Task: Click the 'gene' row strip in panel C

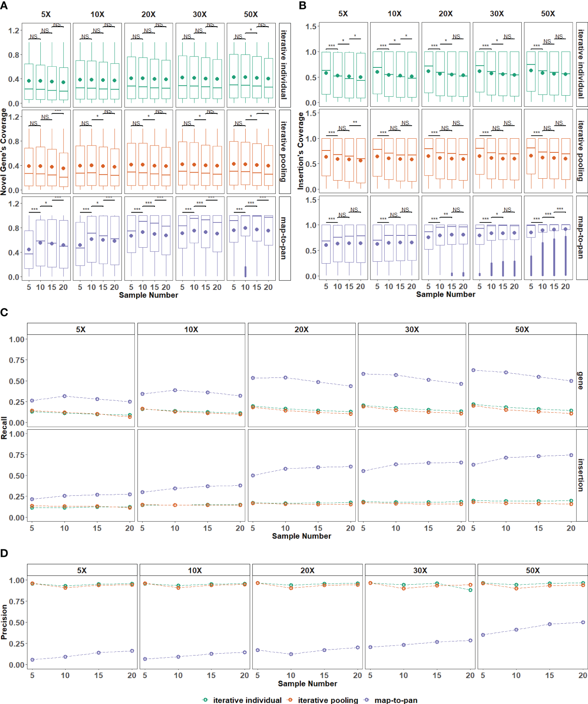Action: coord(581,380)
